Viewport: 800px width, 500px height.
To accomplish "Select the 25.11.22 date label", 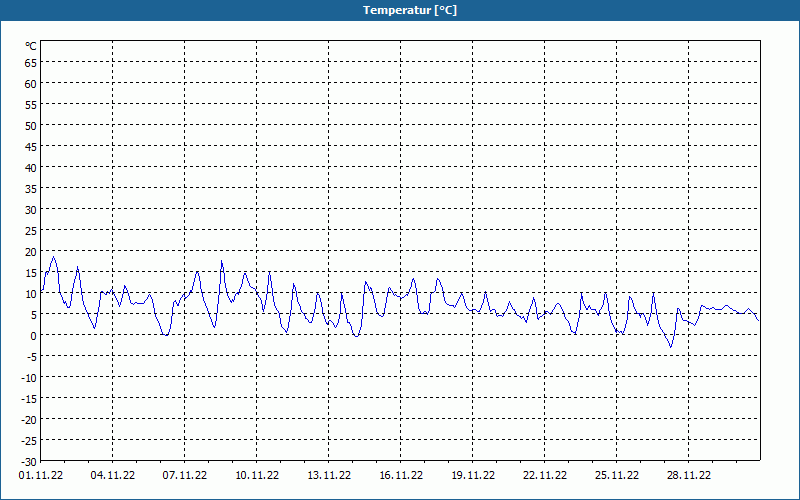I will [617, 476].
